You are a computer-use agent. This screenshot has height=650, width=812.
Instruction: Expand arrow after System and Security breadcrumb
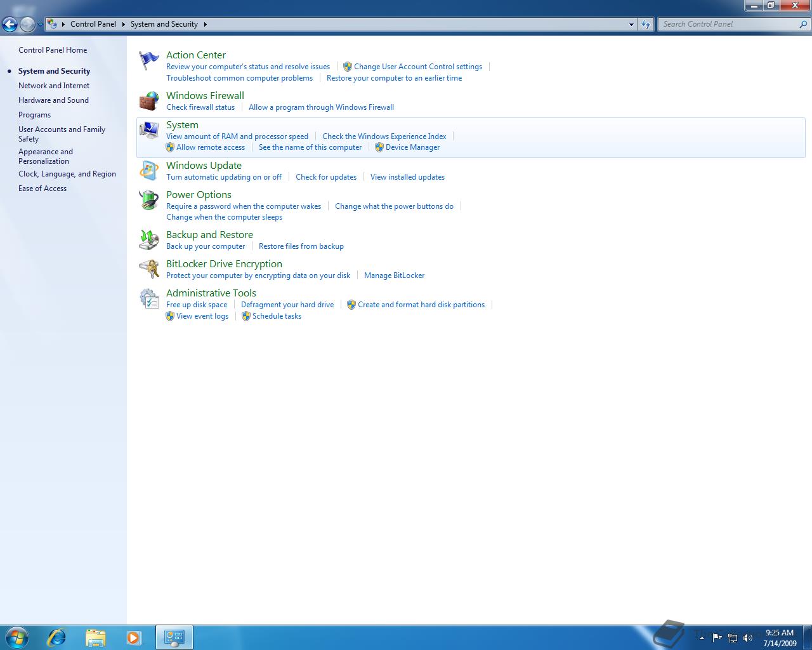coord(205,24)
